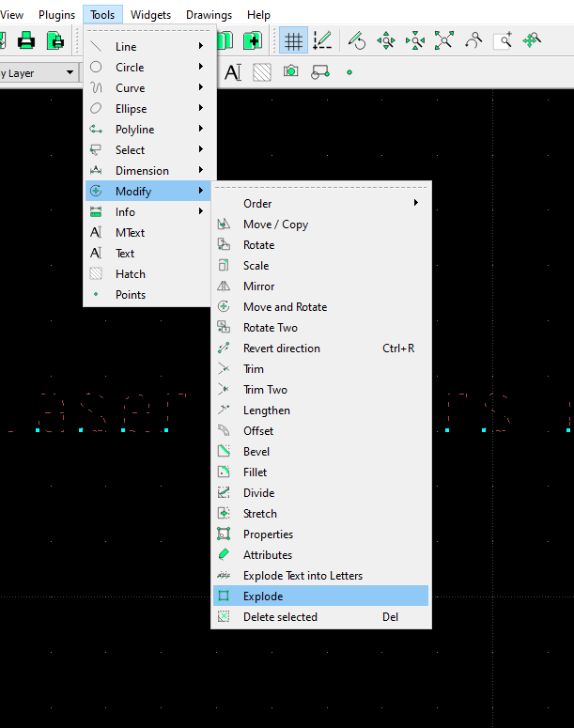
Task: Select Move / Copy menu entry
Action: 275,225
